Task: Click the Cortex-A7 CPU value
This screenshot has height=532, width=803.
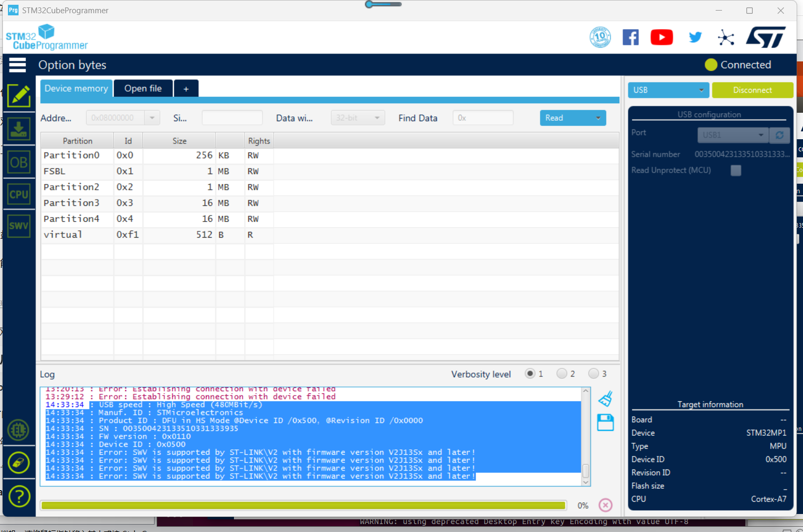Action: coord(769,499)
